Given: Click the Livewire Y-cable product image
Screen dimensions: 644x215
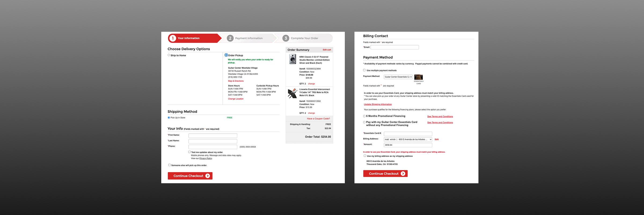Looking at the screenshot, I should coord(292,93).
